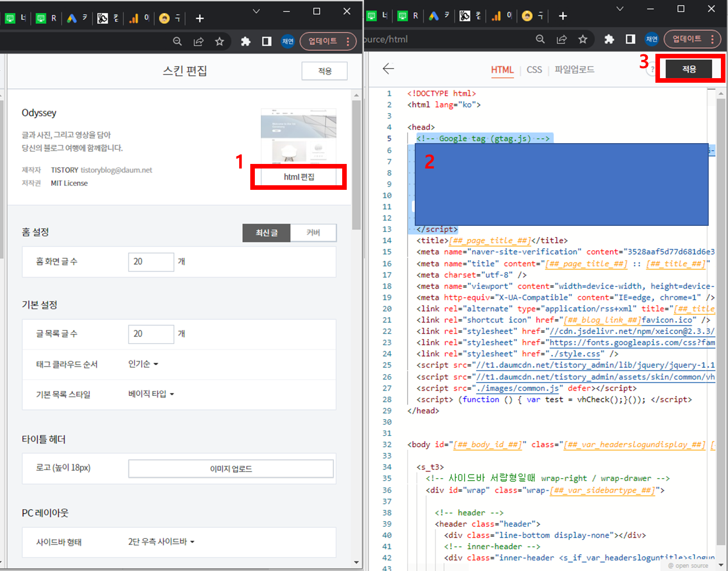Open 태그 클라우드 순서 인기순 dropdown
Viewport: 728px width, 571px height.
pos(143,364)
